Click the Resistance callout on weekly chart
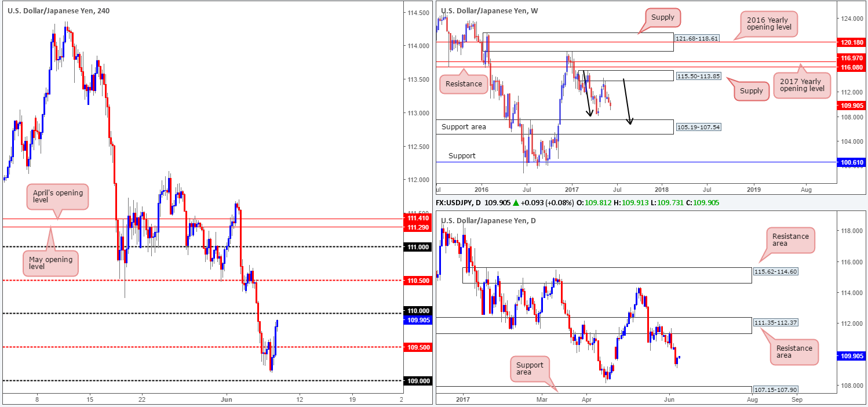Image resolution: width=868 pixels, height=407 pixels. [x=464, y=83]
